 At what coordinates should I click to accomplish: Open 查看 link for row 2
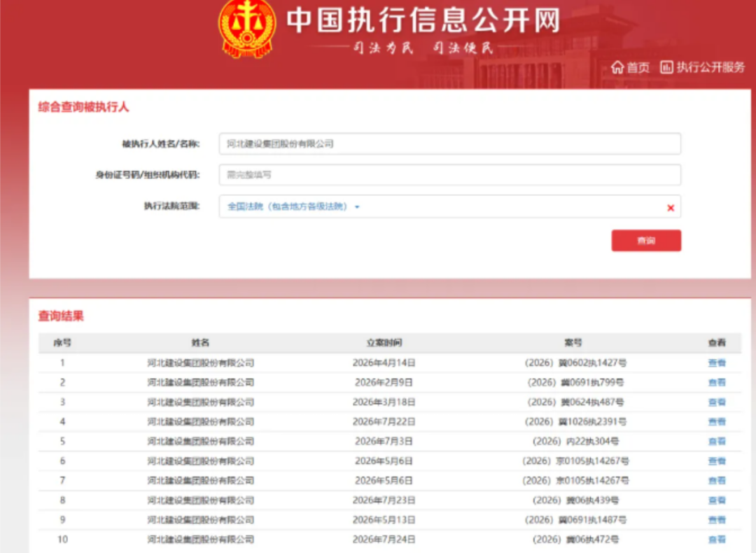pyautogui.click(x=717, y=382)
